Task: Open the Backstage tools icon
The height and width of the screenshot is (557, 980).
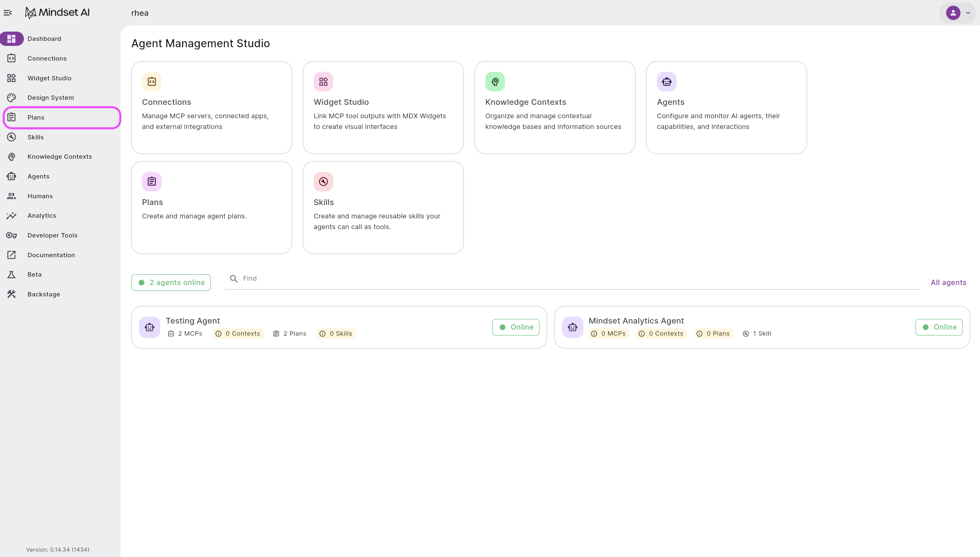Action: [x=11, y=294]
